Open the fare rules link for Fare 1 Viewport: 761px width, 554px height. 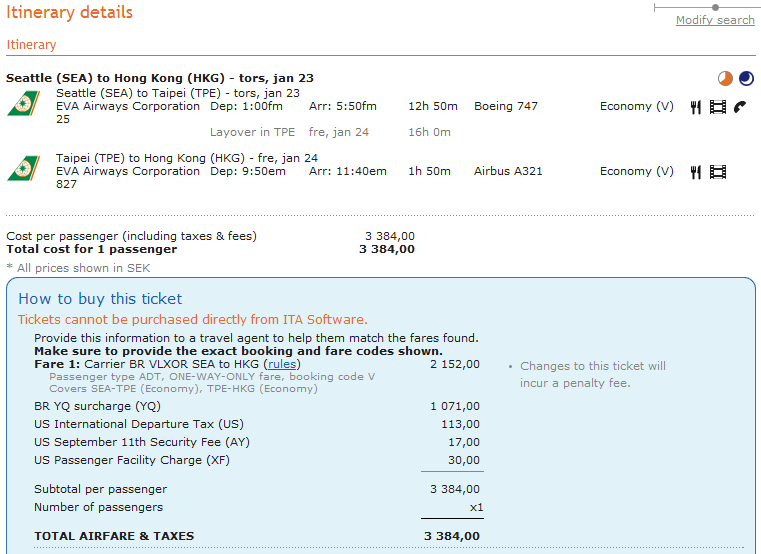tap(282, 364)
